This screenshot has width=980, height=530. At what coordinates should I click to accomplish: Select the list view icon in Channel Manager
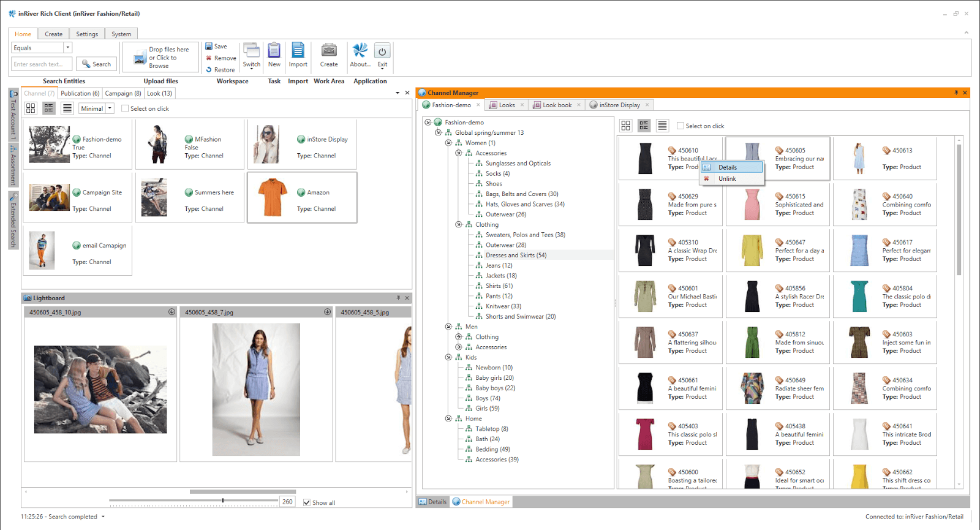point(662,126)
